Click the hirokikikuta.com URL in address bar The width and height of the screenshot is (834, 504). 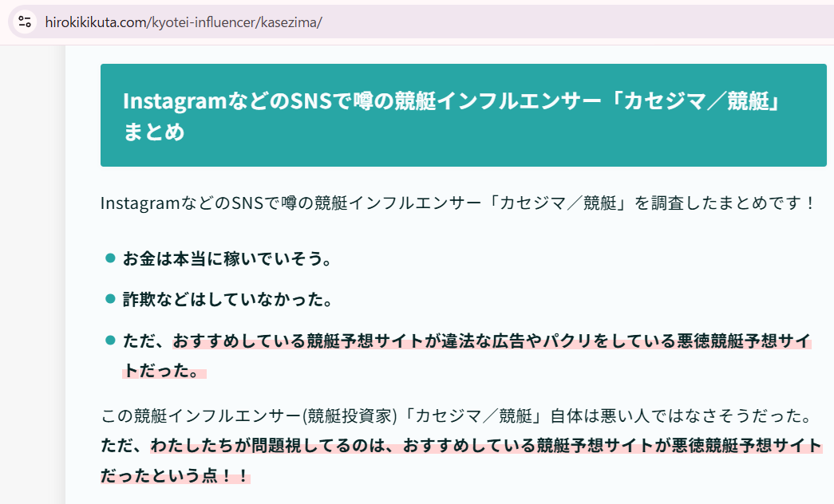[x=95, y=22]
